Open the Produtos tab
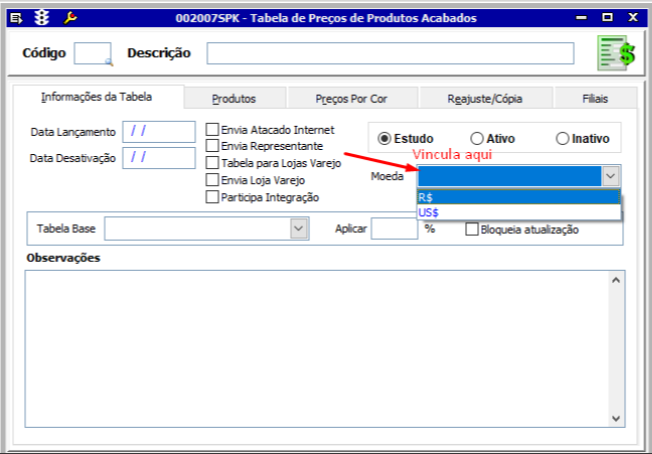The width and height of the screenshot is (652, 454). [x=234, y=99]
